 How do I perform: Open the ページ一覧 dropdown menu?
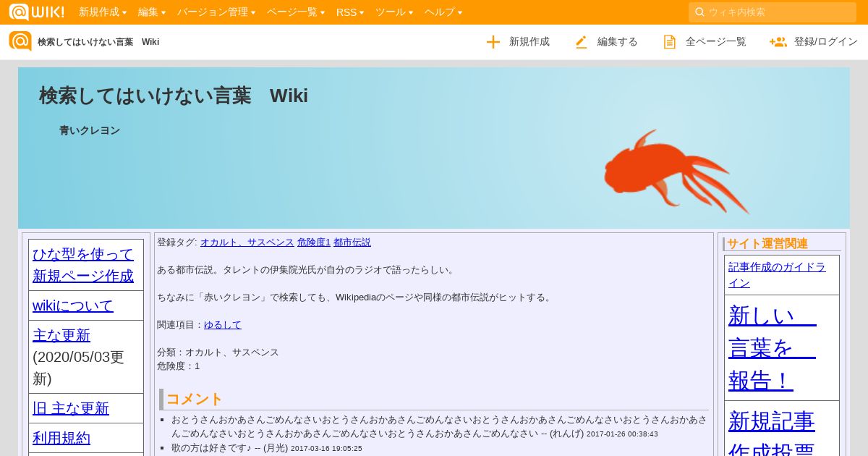click(296, 12)
